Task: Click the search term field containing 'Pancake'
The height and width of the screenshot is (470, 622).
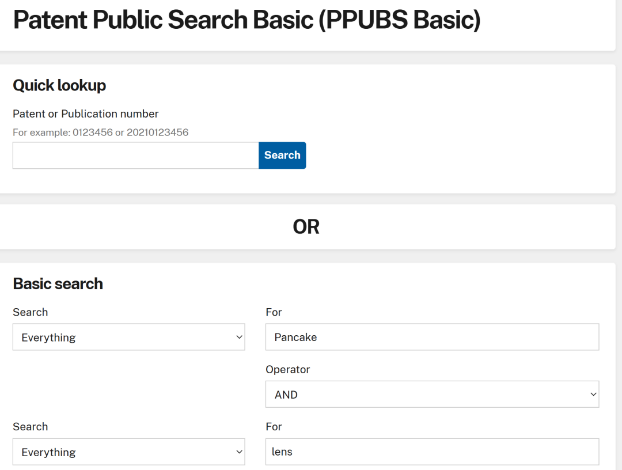Action: (431, 338)
